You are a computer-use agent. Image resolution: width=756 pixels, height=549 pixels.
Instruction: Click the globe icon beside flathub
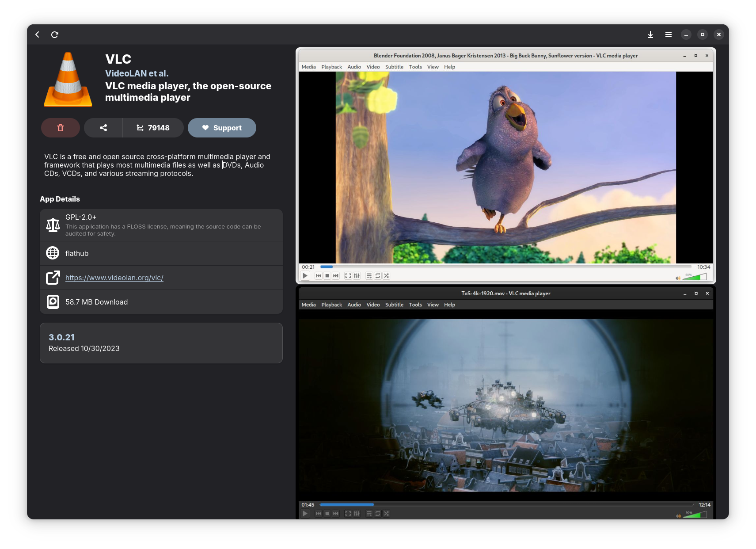(x=53, y=253)
